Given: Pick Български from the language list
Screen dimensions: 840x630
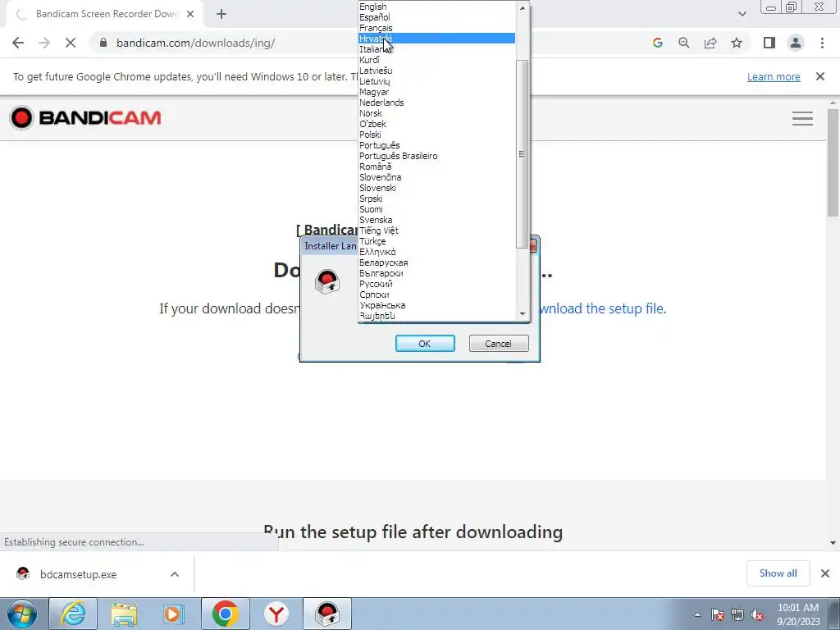Looking at the screenshot, I should click(436, 273).
